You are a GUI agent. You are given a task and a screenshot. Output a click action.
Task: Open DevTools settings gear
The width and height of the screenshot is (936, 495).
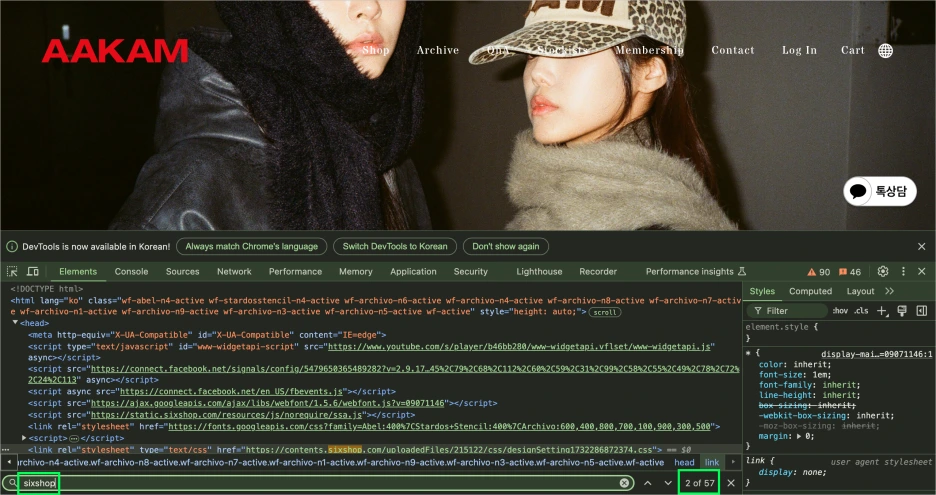(883, 271)
